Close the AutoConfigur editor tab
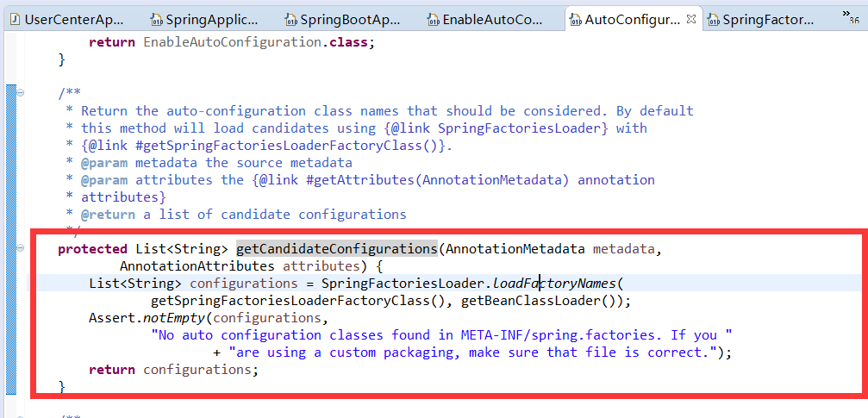The width and height of the screenshot is (868, 418). click(x=690, y=19)
